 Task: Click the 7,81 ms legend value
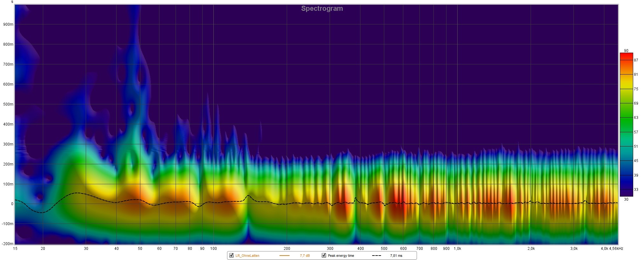click(x=396, y=256)
